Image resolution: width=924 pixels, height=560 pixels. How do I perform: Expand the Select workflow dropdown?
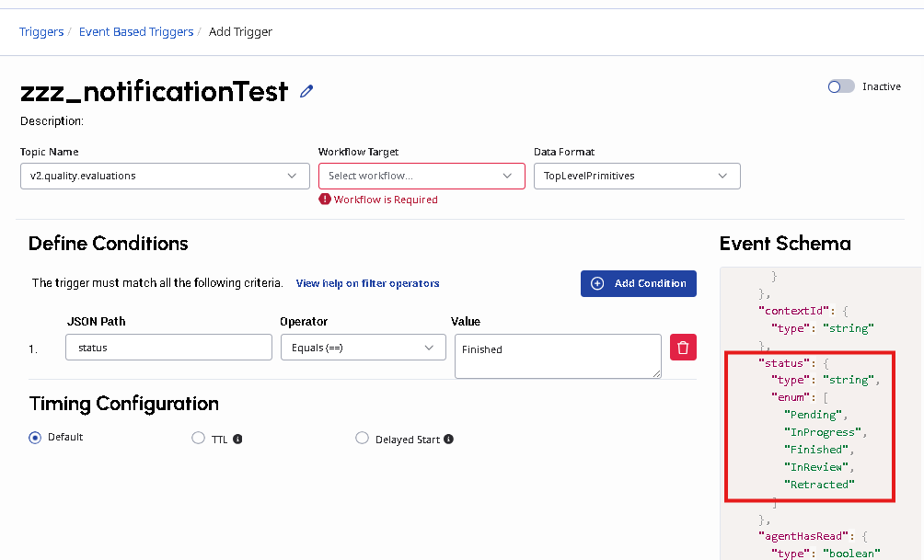(x=422, y=176)
